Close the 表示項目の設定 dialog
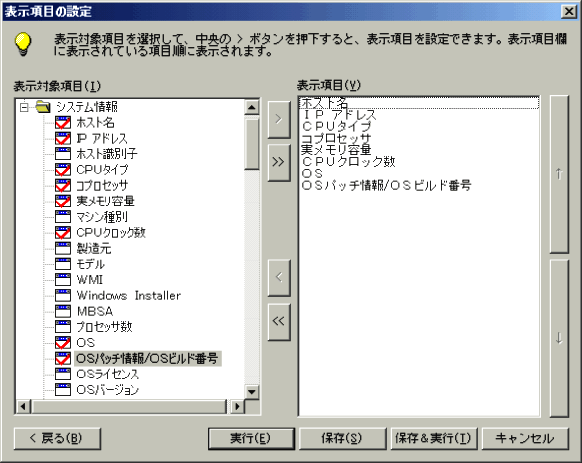 [x=569, y=12]
